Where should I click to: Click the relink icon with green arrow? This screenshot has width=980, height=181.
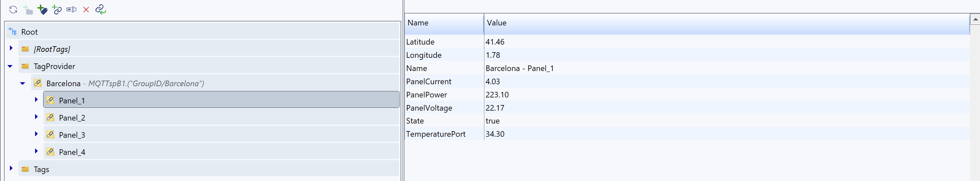(100, 10)
